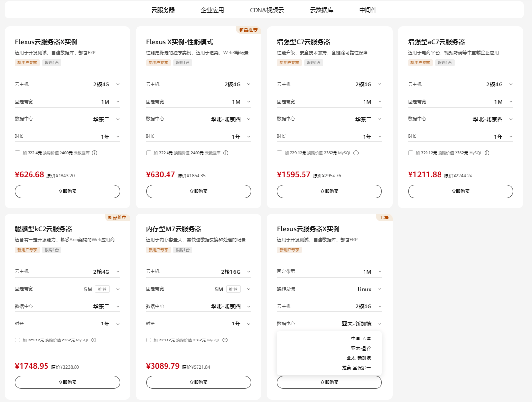Check the 729.12元 MySQL add-on for 增强型C7

point(280,153)
